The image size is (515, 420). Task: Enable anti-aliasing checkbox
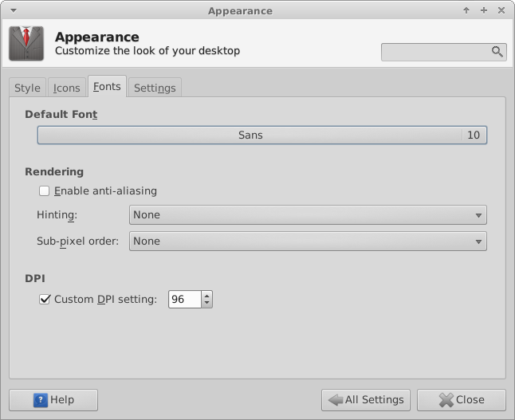[45, 191]
